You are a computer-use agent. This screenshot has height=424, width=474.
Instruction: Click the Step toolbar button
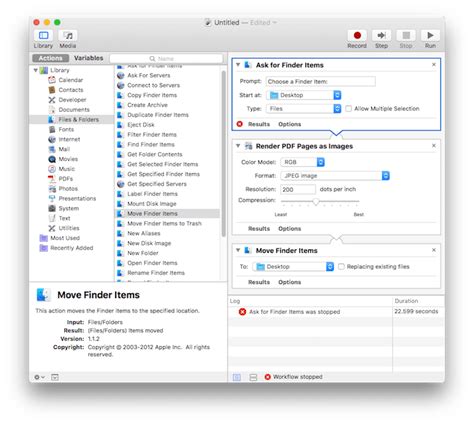tap(381, 35)
